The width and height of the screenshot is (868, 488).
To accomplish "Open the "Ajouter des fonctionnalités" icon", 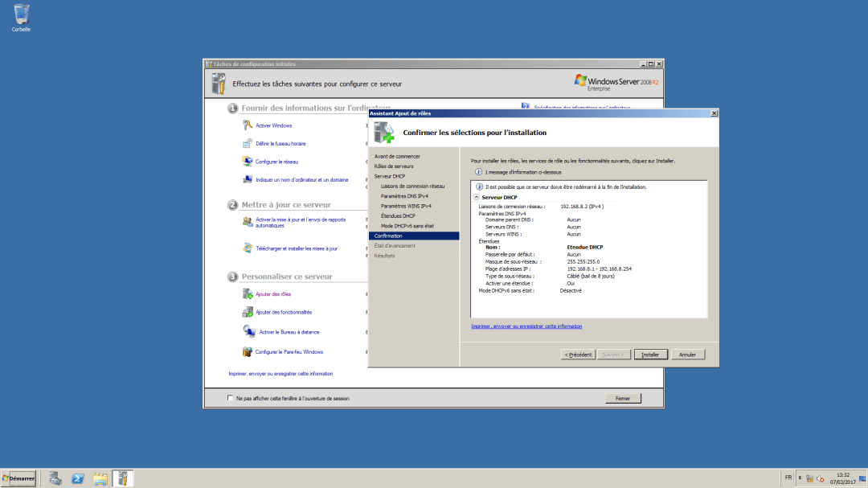I will pos(246,312).
